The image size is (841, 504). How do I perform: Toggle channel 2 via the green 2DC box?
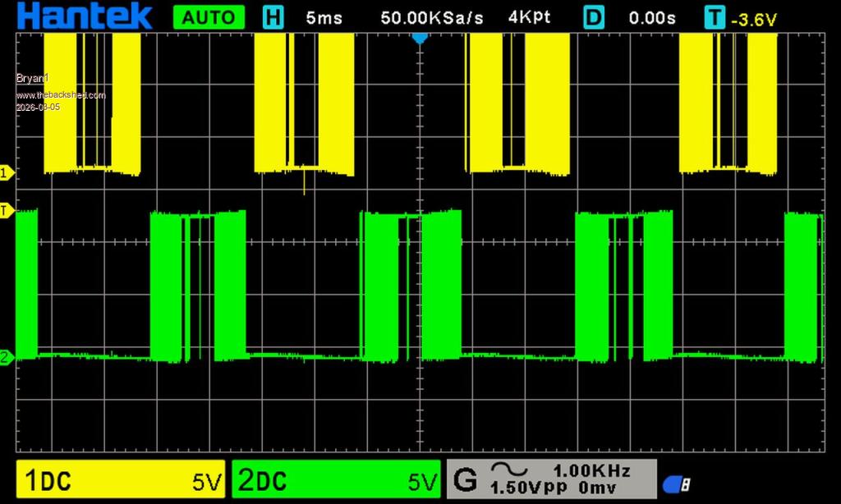point(336,480)
